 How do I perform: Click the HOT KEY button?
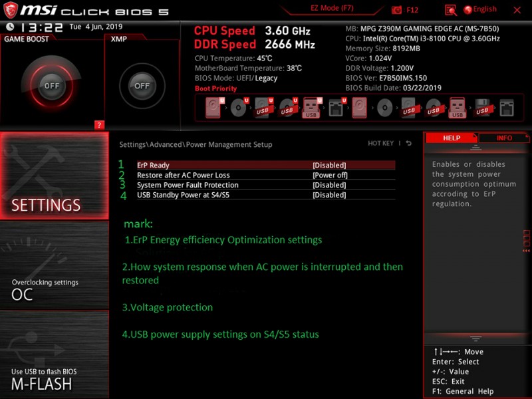coord(380,143)
